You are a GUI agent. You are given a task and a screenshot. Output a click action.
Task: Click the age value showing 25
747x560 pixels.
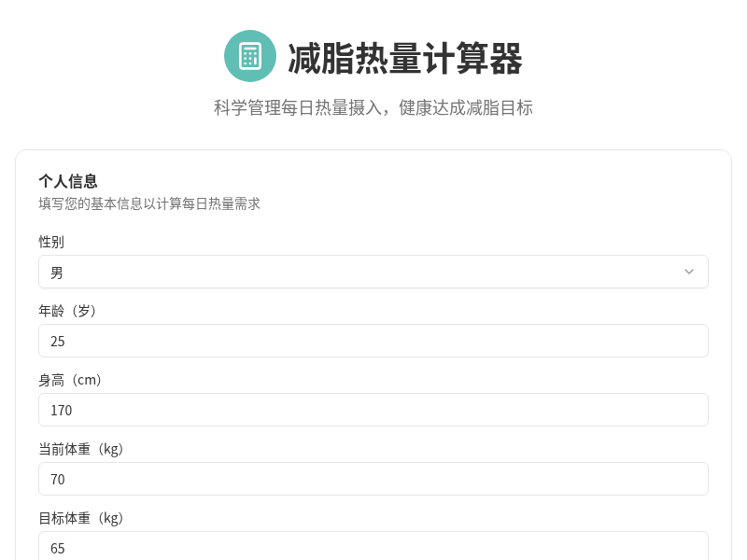pyautogui.click(x=58, y=341)
